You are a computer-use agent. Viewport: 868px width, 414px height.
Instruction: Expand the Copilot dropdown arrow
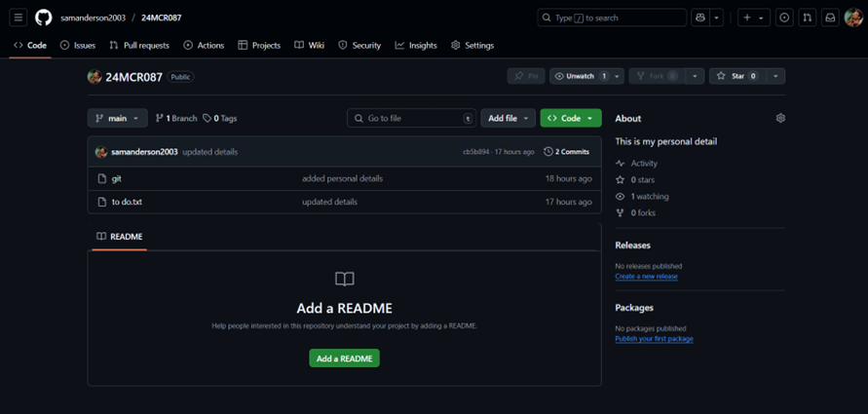click(x=717, y=18)
